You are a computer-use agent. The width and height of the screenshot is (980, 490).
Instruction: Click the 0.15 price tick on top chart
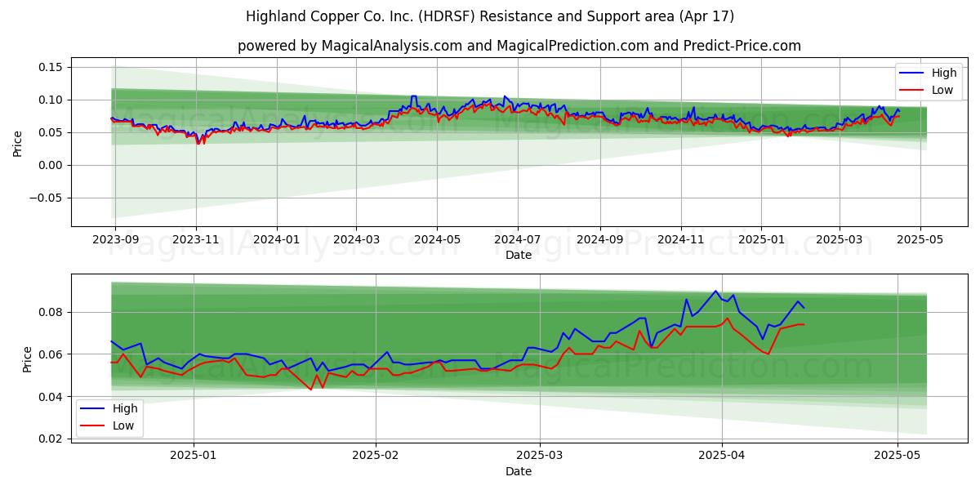(x=52, y=67)
